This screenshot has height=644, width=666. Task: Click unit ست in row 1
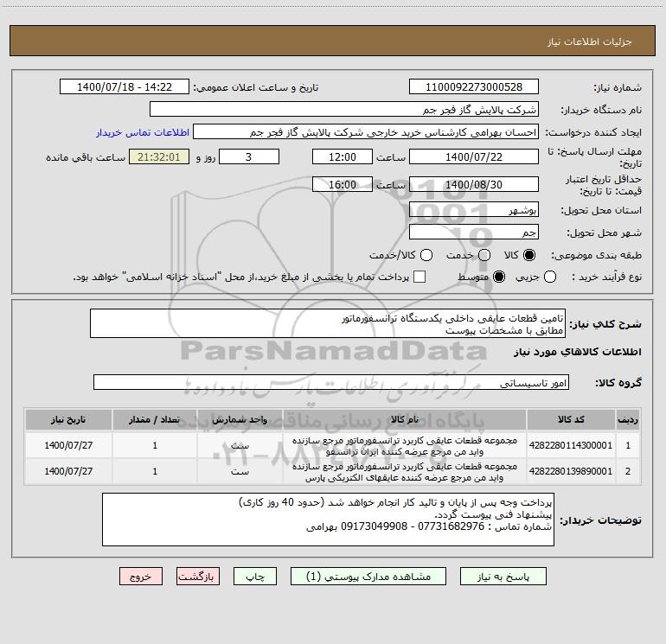pos(240,446)
